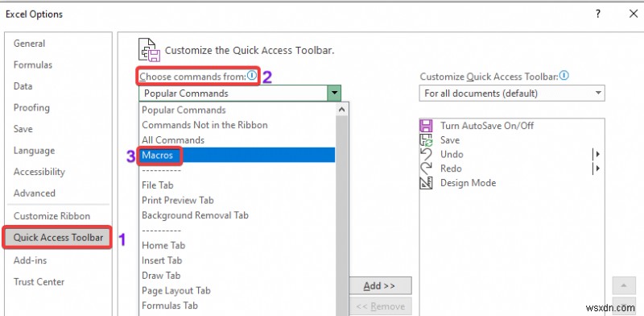This screenshot has width=644, height=316.
Task: Close the Excel Options dialog
Action: tap(634, 14)
